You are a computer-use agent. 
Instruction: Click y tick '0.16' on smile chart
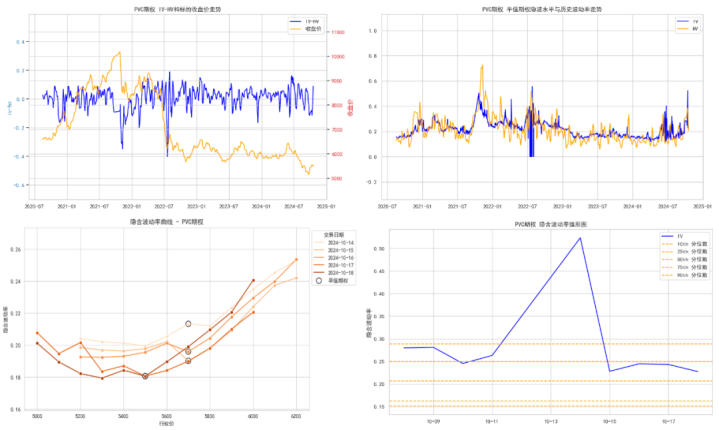coord(16,409)
